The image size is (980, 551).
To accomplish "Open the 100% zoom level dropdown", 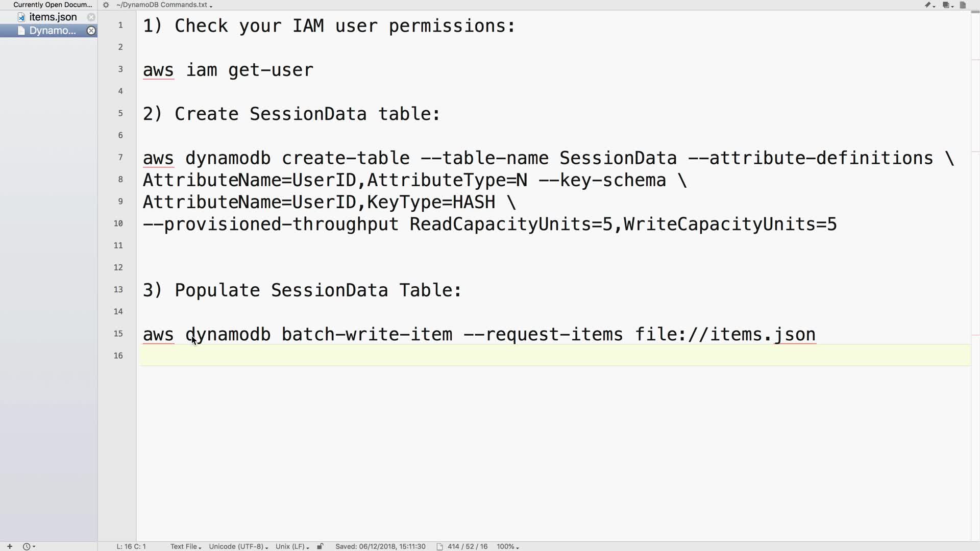I will click(x=507, y=546).
